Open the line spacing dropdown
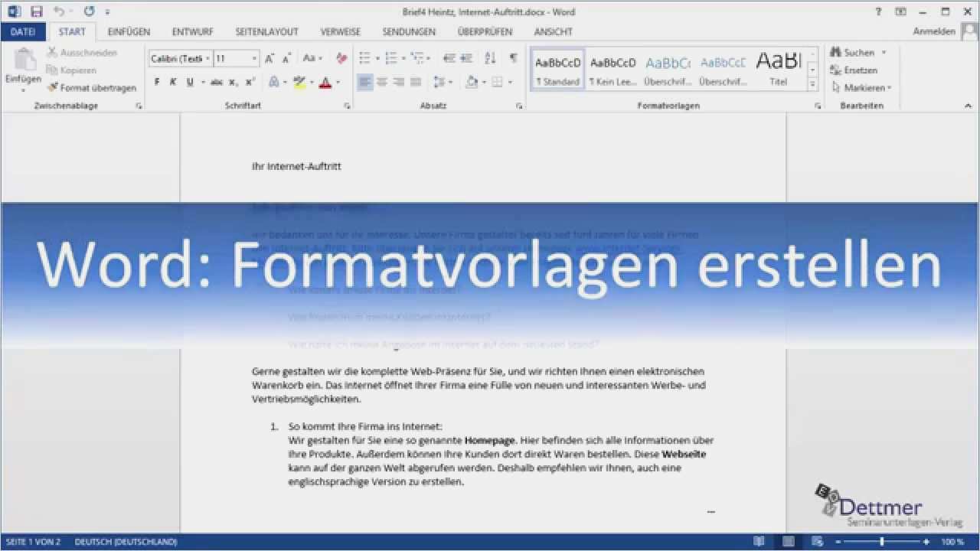 tap(443, 82)
